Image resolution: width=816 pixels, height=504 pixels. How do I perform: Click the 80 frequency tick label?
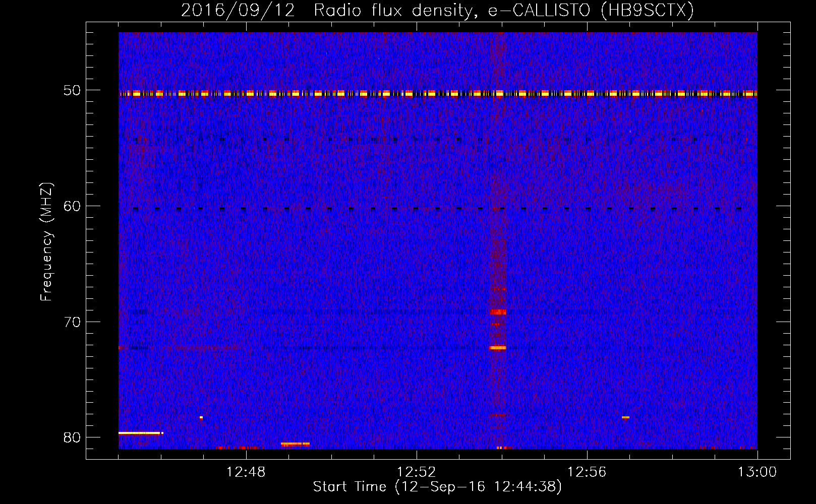[x=72, y=437]
